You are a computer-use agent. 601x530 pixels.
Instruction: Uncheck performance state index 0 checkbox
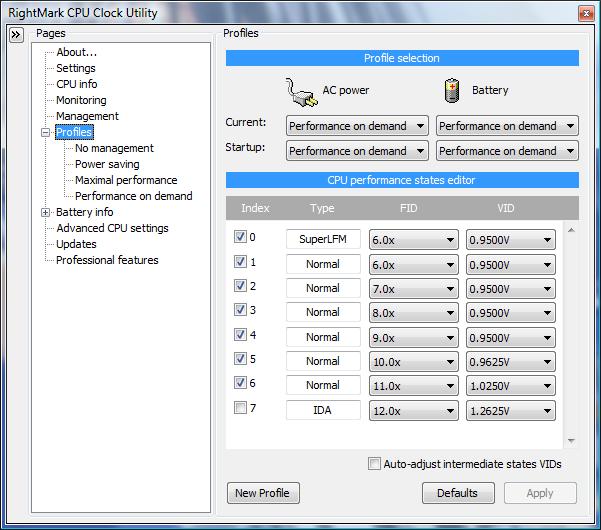coord(240,236)
